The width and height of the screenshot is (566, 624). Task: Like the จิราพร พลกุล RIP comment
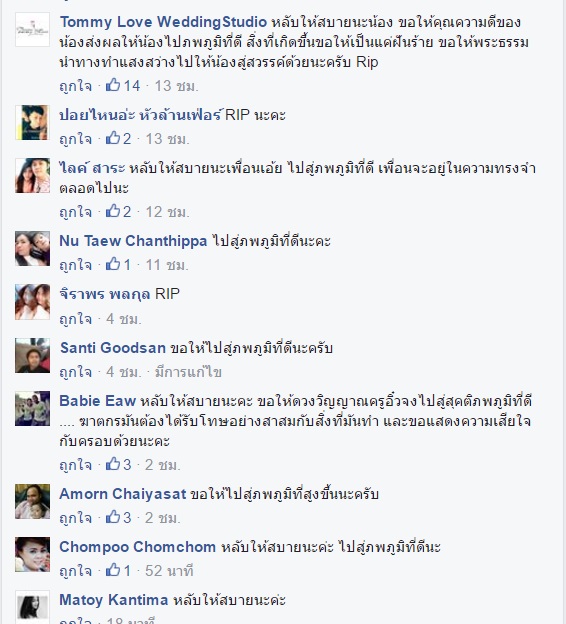pos(76,319)
